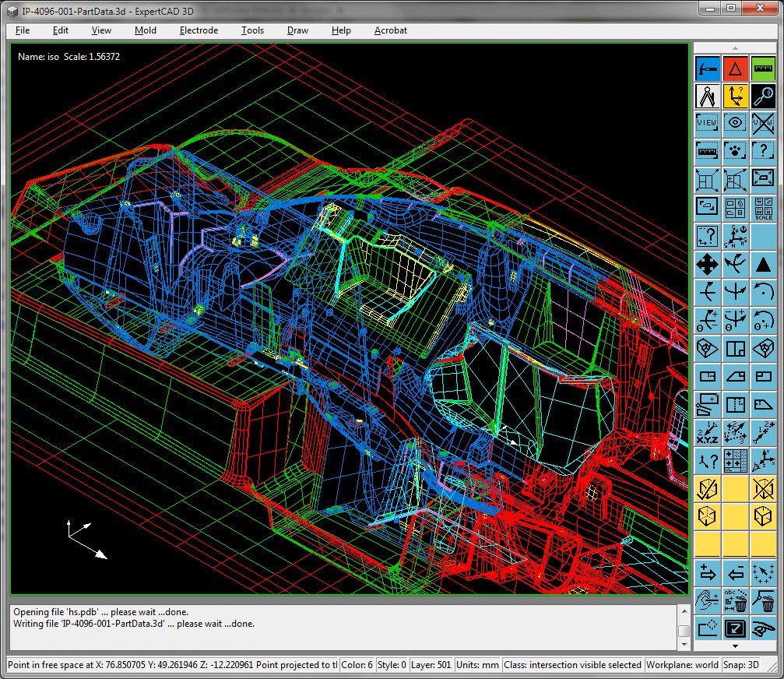Select the four-way pan arrows icon
The width and height of the screenshot is (784, 679).
(x=707, y=264)
